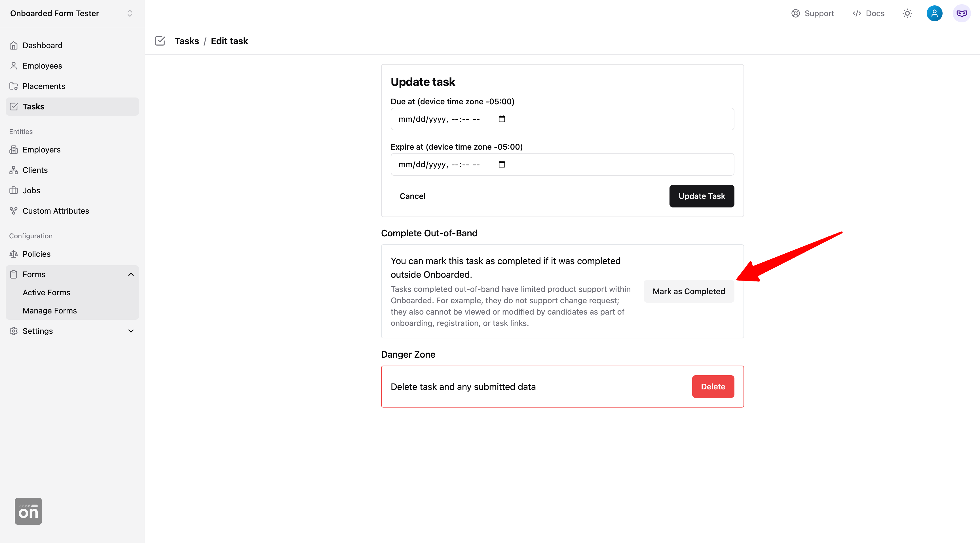
Task: Open calendar picker for Due at field
Action: pyautogui.click(x=502, y=119)
